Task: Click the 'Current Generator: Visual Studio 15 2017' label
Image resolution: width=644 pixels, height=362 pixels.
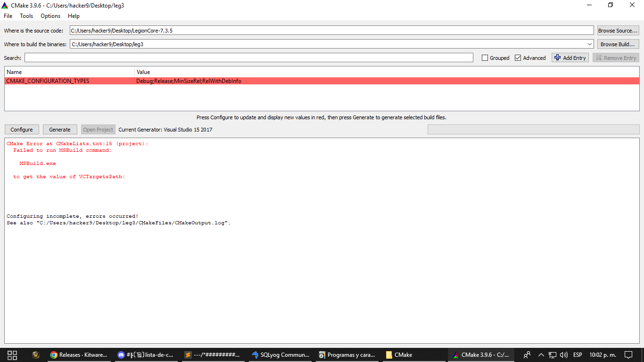Action: click(165, 130)
